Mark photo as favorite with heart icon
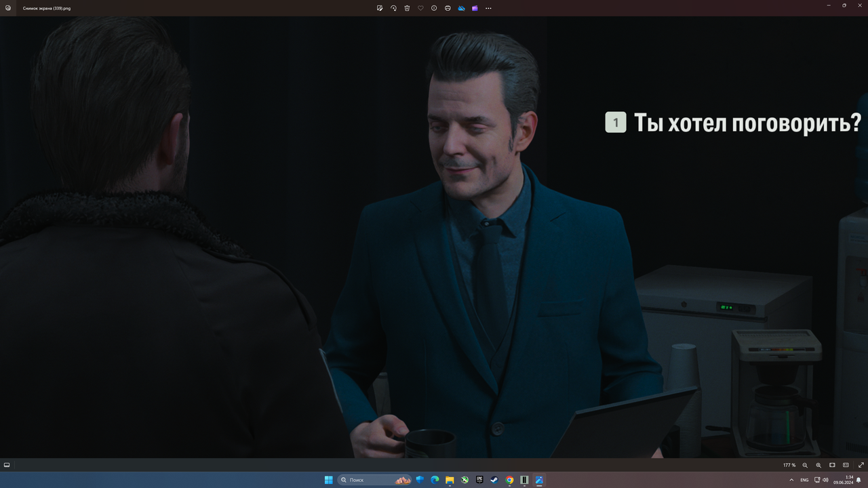This screenshot has height=488, width=868. pyautogui.click(x=420, y=8)
